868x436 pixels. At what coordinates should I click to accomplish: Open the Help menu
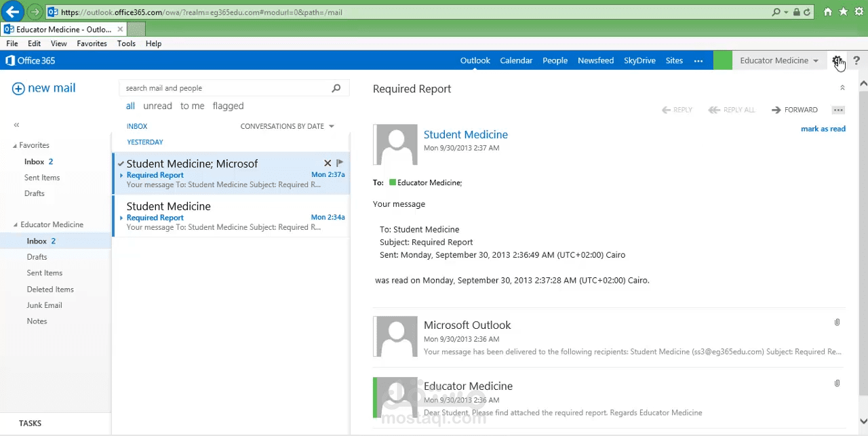click(x=153, y=43)
